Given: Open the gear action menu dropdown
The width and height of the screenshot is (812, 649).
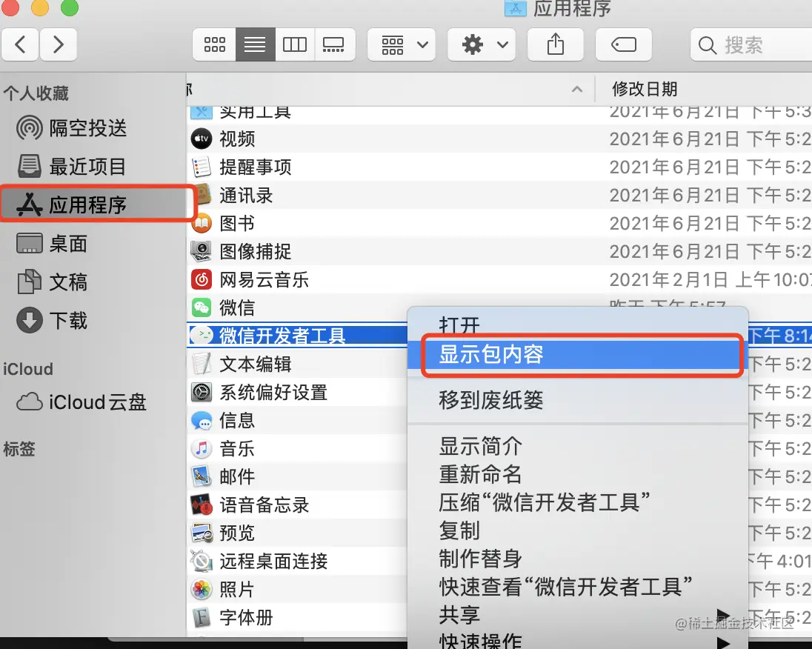Looking at the screenshot, I should click(482, 44).
